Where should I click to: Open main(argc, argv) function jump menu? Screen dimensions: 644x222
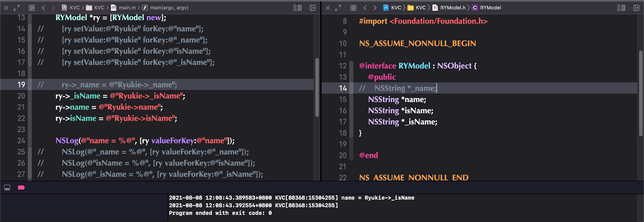(x=165, y=8)
